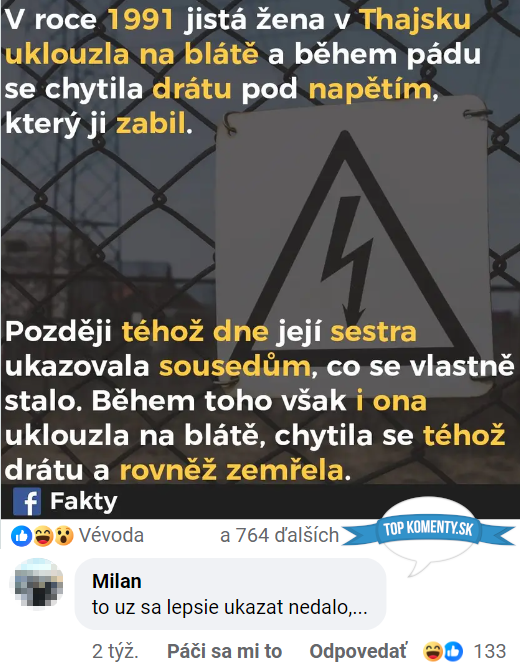Like Milan's comment via Páči sa mi to
520x672 pixels.
(224, 651)
